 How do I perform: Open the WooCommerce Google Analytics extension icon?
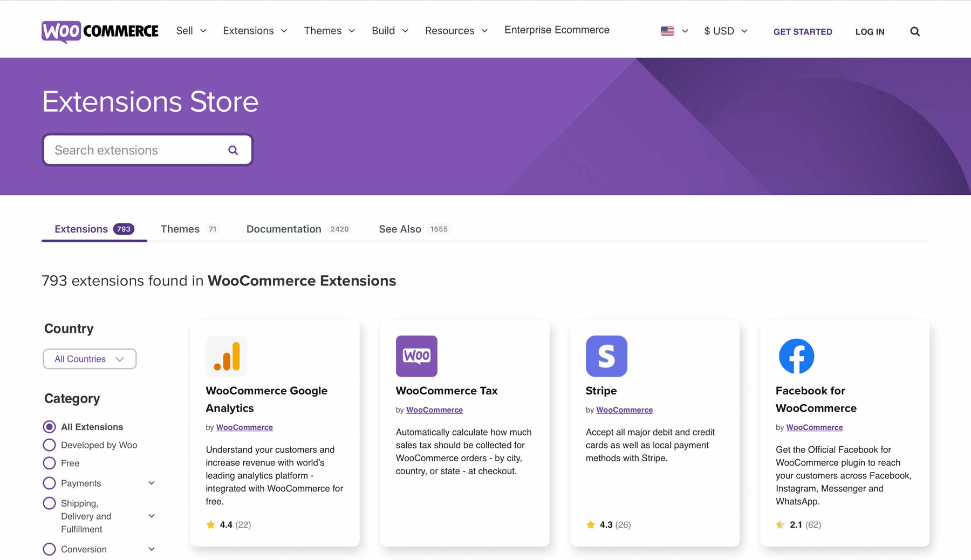[227, 356]
